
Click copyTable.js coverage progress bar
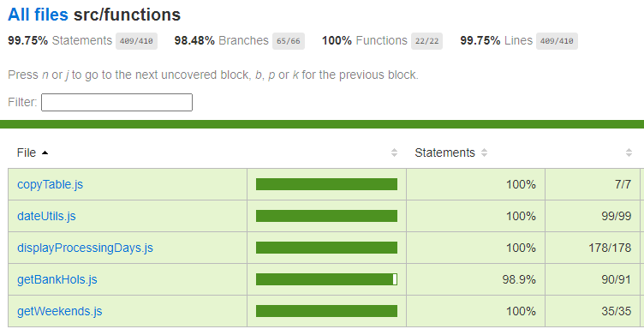[x=326, y=184]
